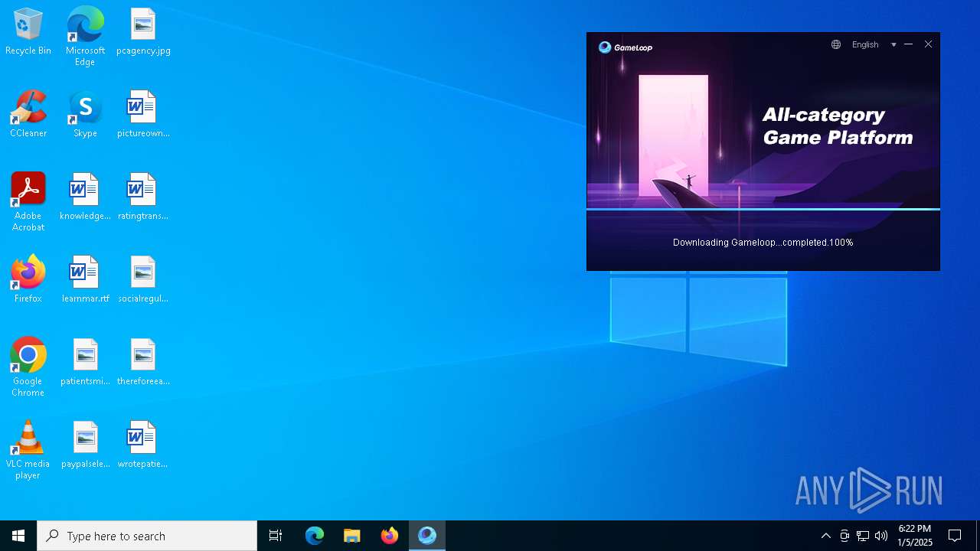980x551 pixels.
Task: Open the Adobe Acrobat desktop shortcut
Action: tap(28, 202)
